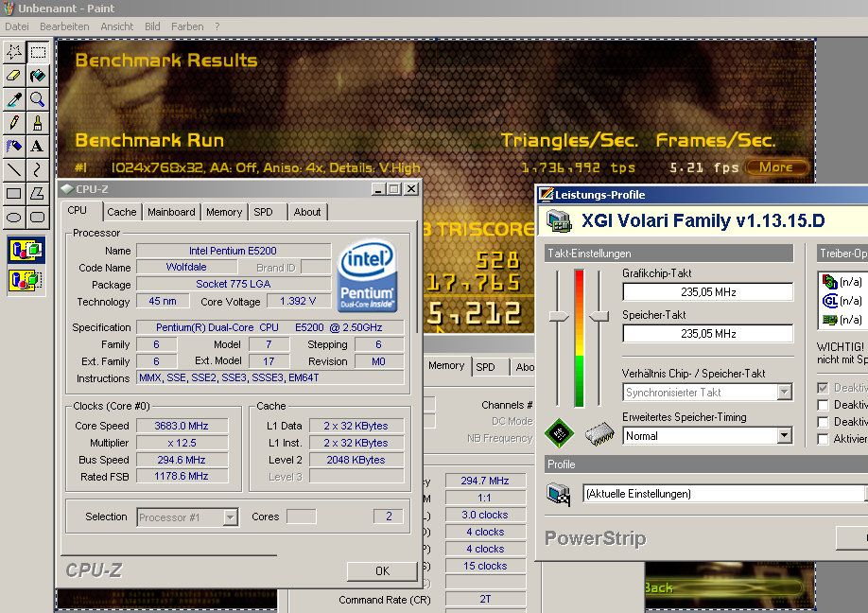This screenshot has height=613, width=868.
Task: Adjust the Grafikchip-Takt slider handle
Action: (559, 316)
